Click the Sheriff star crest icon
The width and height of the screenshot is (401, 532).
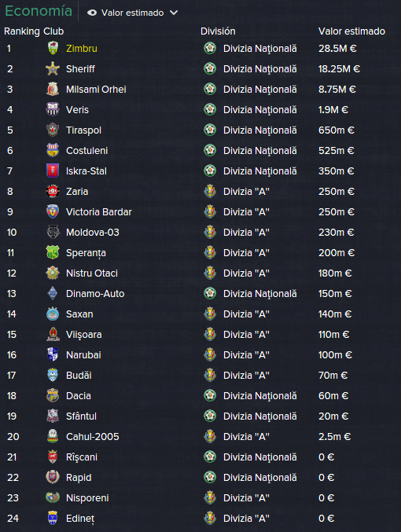coord(53,68)
